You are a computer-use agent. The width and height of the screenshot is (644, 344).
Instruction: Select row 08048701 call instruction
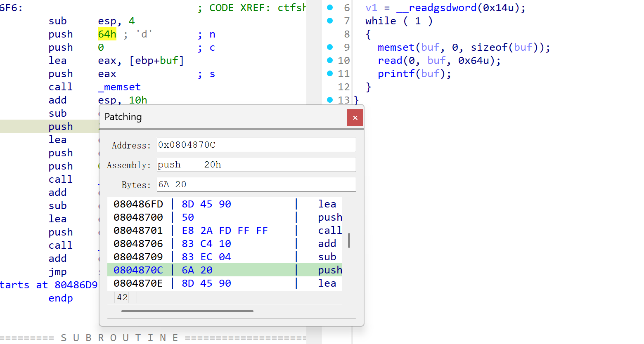pyautogui.click(x=223, y=231)
